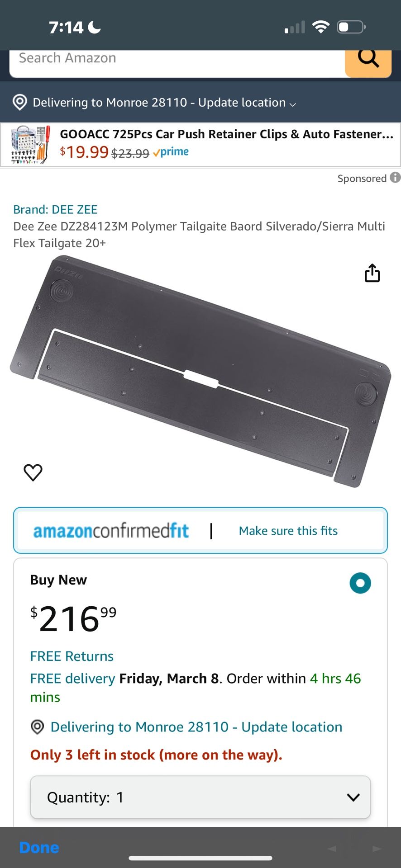Select the Buy New radio option
401x868 pixels.
(x=360, y=583)
